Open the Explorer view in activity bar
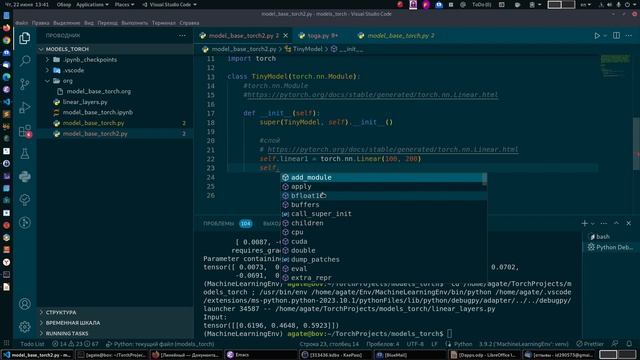 tap(24, 38)
